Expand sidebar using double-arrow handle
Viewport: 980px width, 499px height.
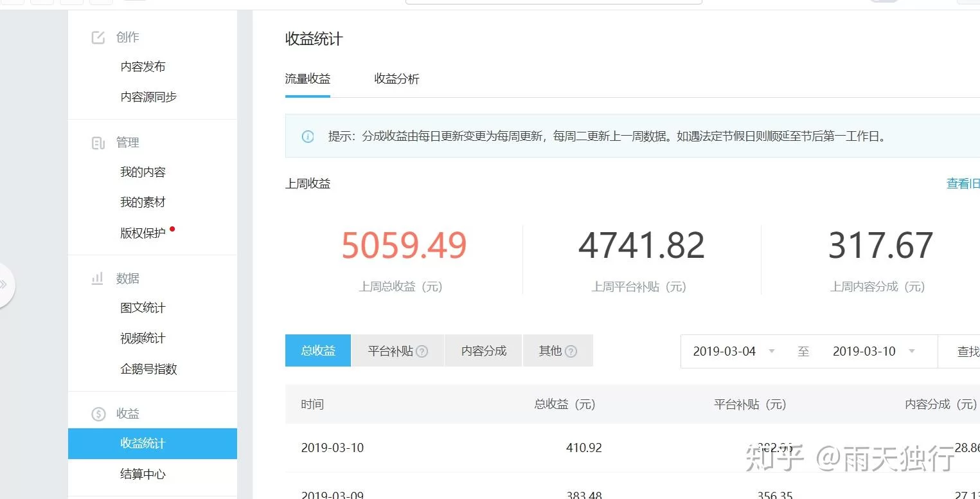[x=4, y=284]
